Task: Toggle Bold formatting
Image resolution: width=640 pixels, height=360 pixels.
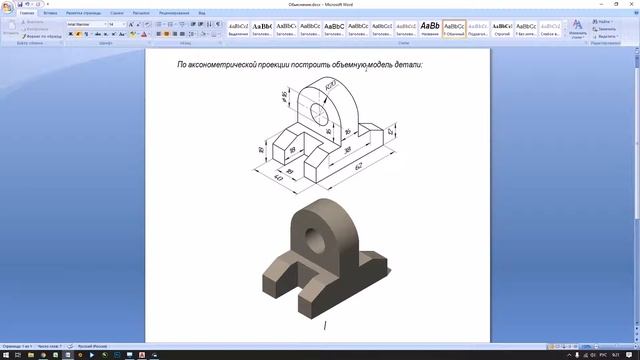Action: [x=71, y=34]
